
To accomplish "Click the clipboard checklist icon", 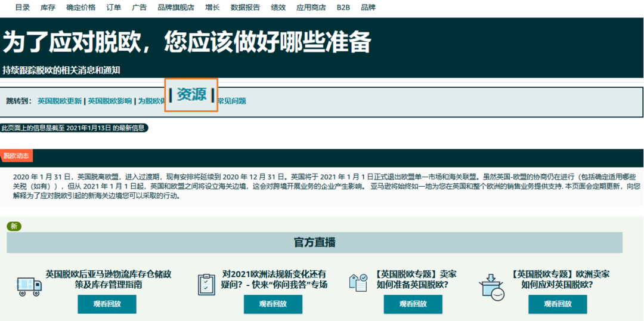I will (x=206, y=285).
